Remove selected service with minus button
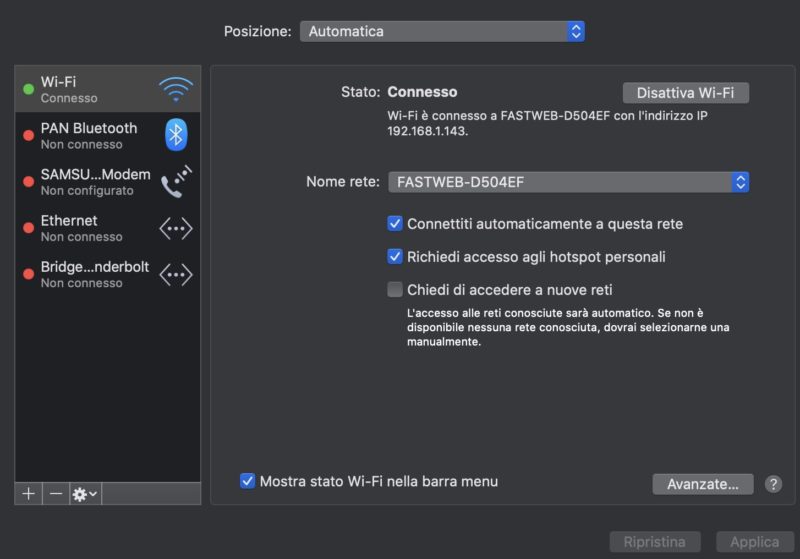Viewport: 800px width, 559px height. tap(56, 494)
